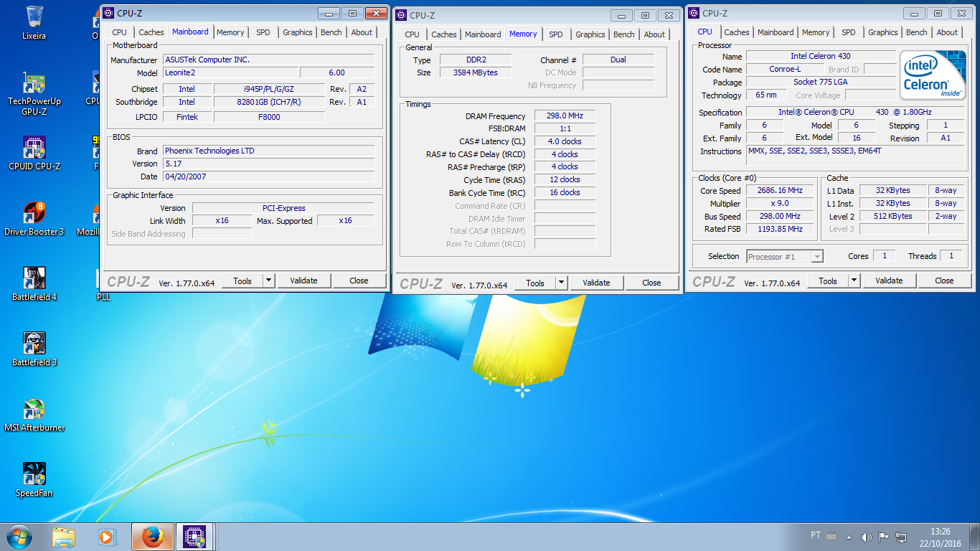Click the Intel Celeron 430 name field
Screen dimensions: 980x551
click(x=821, y=56)
